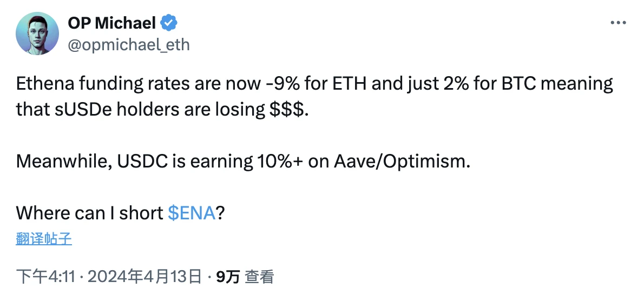Open the more options three-dot menu

tap(618, 23)
